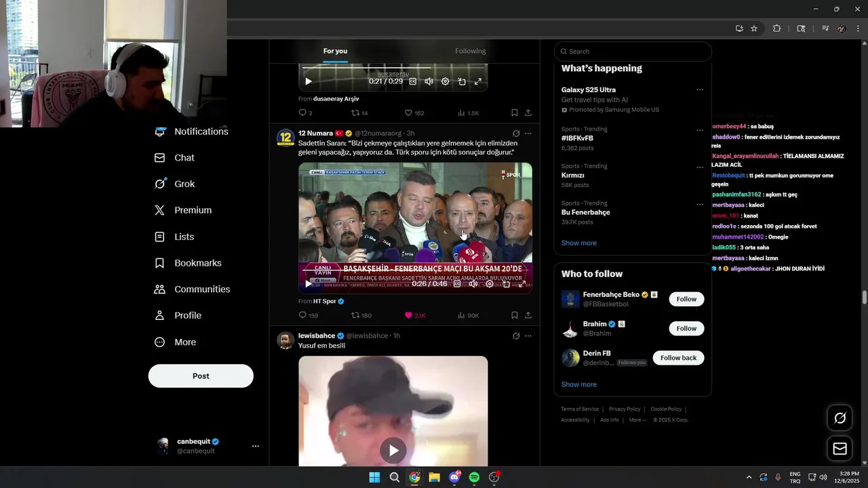Open settings gear of HT Spor video
The width and height of the screenshot is (868, 488).
click(x=490, y=284)
